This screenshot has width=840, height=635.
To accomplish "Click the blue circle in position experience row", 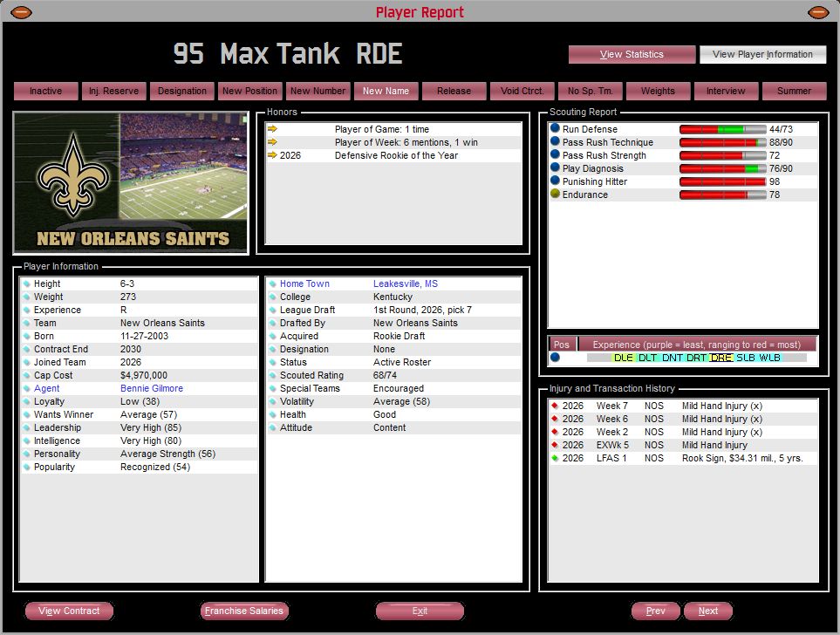I will click(x=555, y=358).
